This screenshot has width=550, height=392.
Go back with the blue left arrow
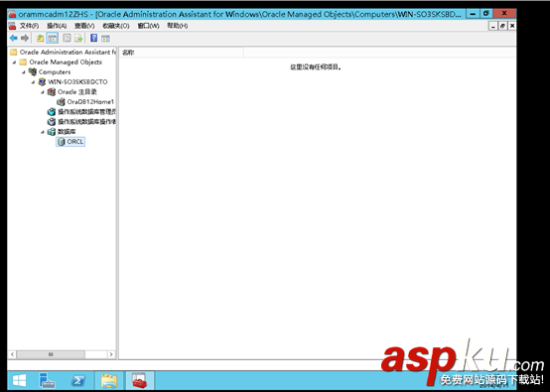[x=14, y=38]
